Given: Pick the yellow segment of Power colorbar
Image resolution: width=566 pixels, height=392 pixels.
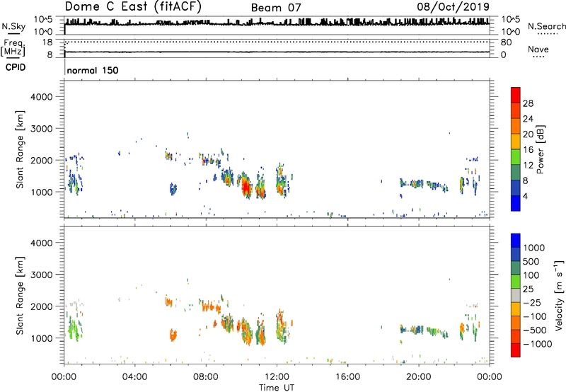Looking at the screenshot, I should pyautogui.click(x=516, y=142).
